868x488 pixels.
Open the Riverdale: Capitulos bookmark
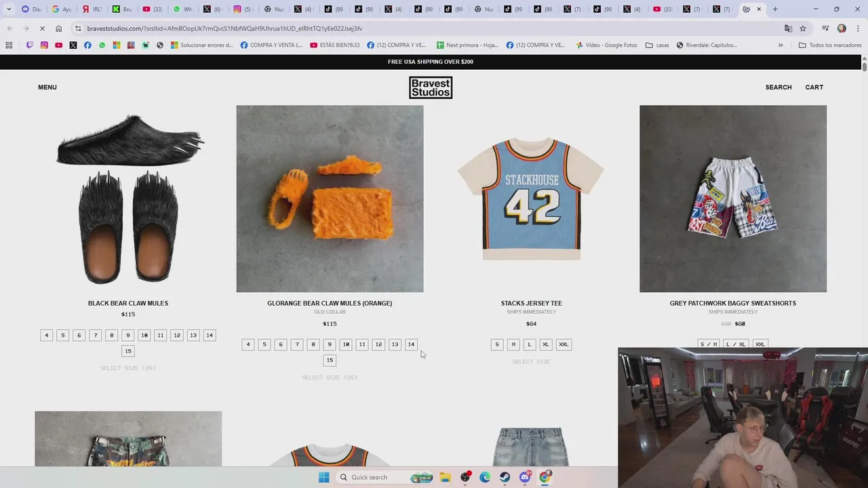click(x=707, y=45)
